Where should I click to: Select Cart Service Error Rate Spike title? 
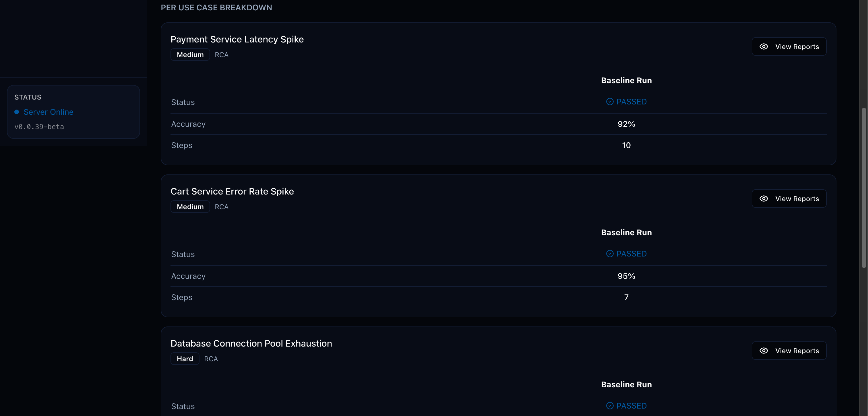(232, 191)
